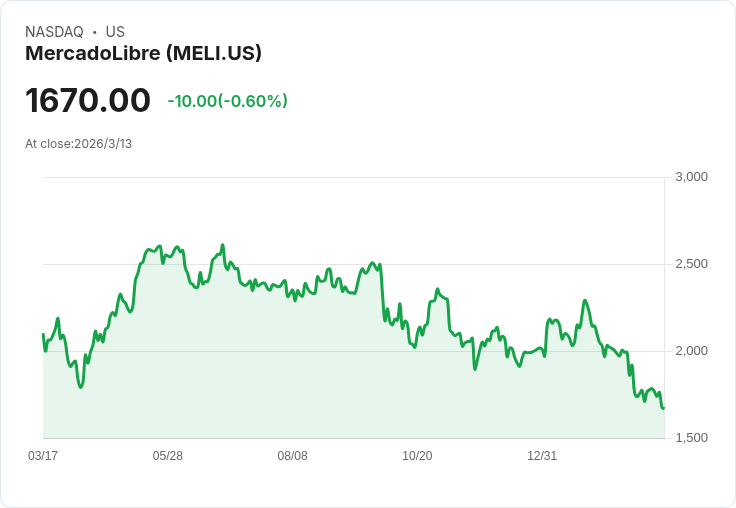Click the 10/20 date axis label
This screenshot has width=736, height=508.
click(x=417, y=455)
